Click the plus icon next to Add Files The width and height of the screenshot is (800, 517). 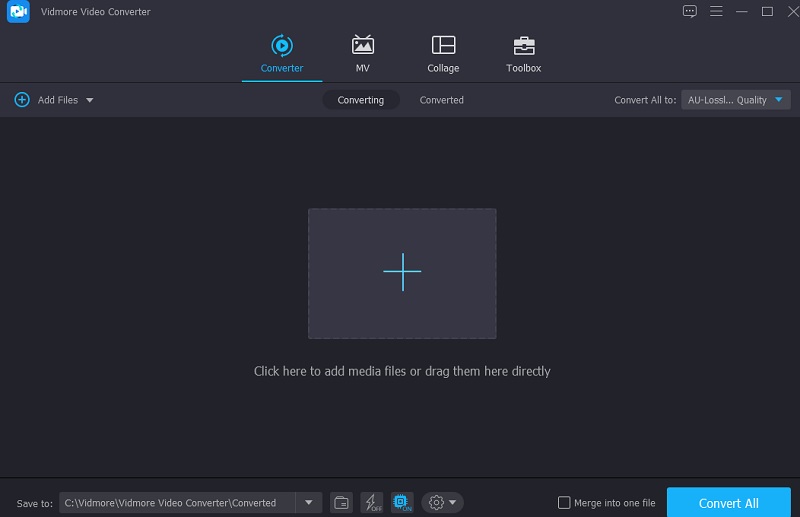[22, 100]
